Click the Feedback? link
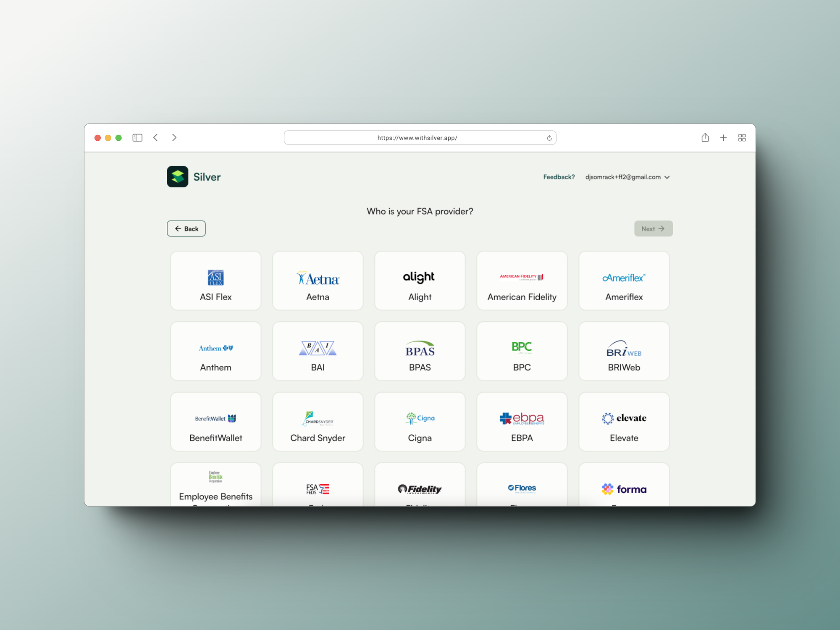 point(559,177)
